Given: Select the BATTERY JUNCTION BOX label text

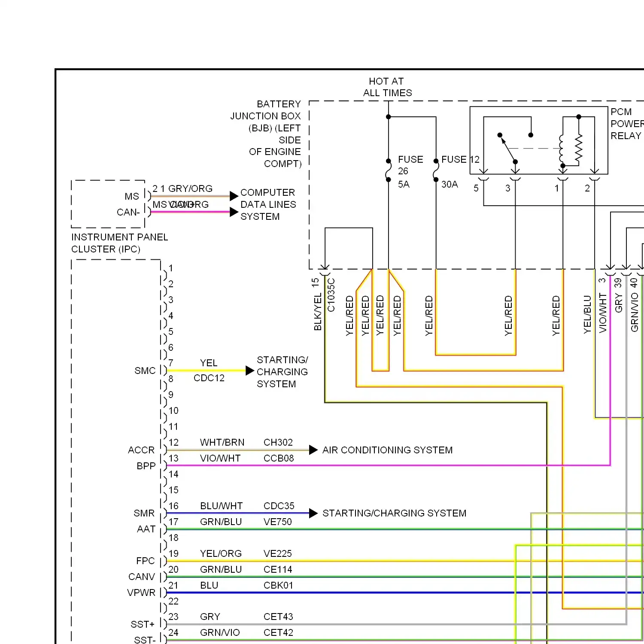Looking at the screenshot, I should click(266, 134).
